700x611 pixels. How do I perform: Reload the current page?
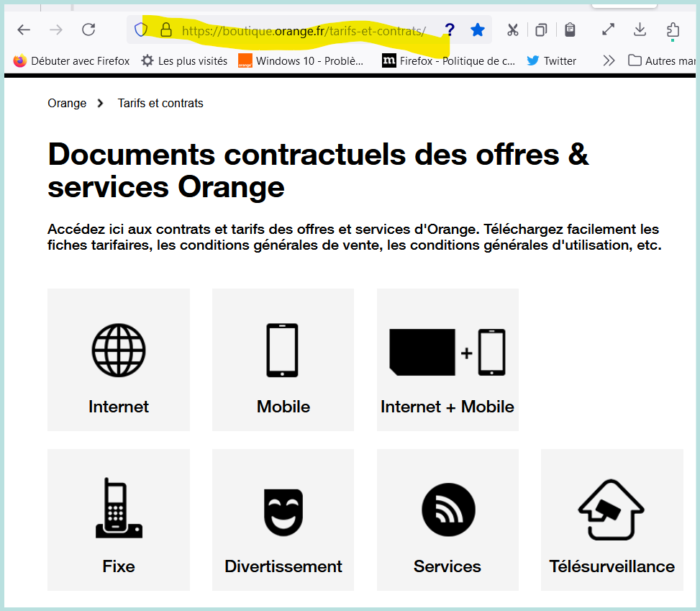[x=88, y=30]
